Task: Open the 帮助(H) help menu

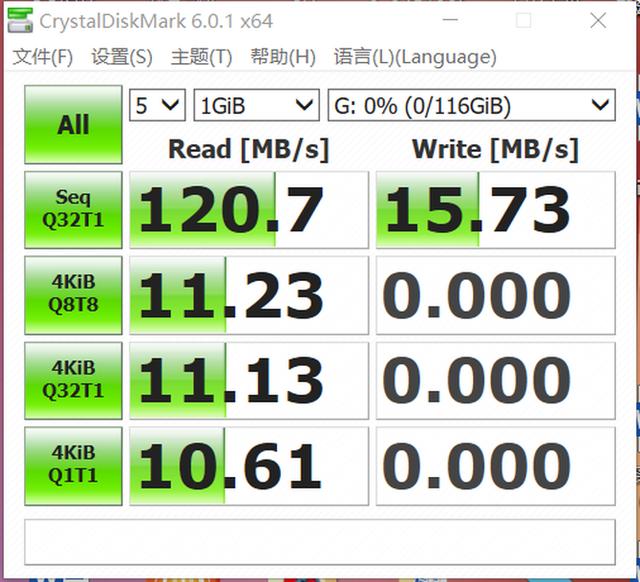Action: point(283,57)
